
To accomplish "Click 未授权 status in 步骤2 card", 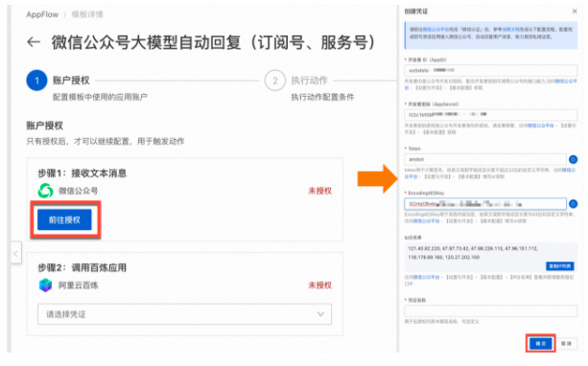I will pyautogui.click(x=319, y=286).
